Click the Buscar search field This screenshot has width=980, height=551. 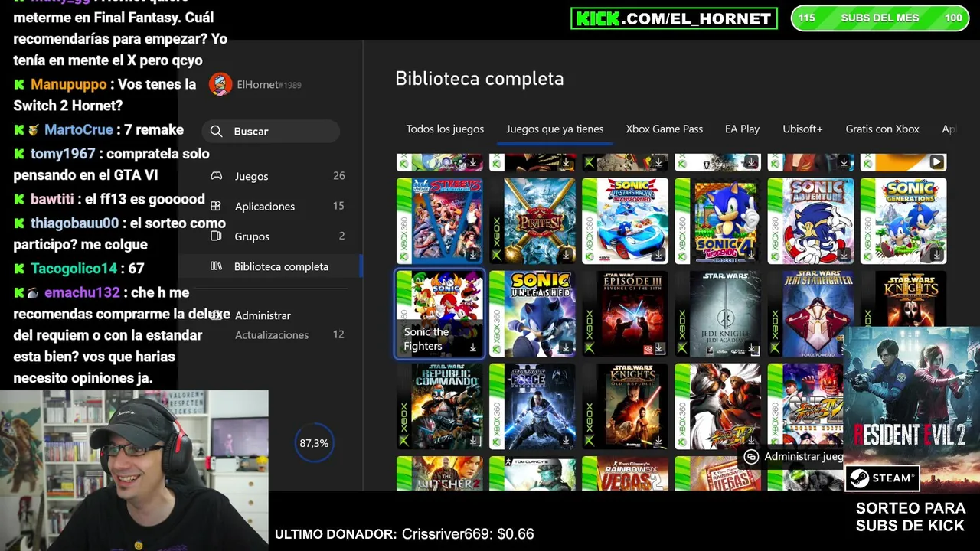coord(271,132)
